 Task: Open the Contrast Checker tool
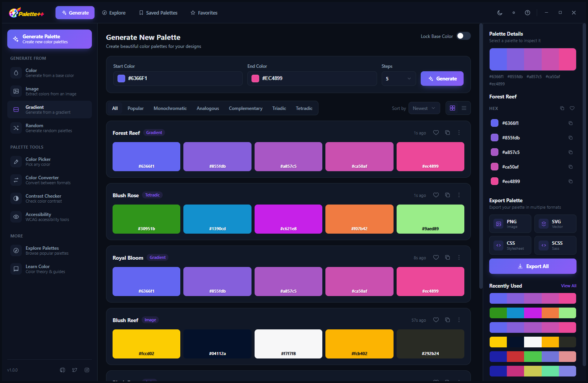[49, 198]
